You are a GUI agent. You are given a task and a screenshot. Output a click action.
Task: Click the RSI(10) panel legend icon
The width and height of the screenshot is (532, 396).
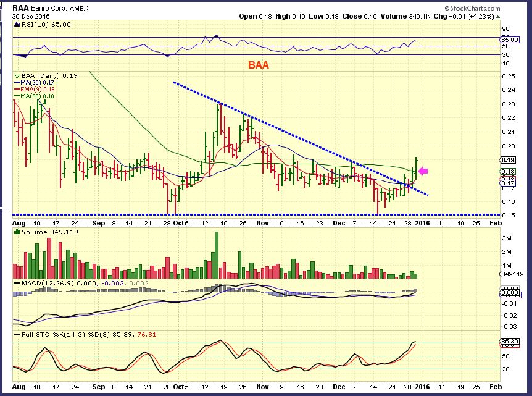tap(17, 25)
